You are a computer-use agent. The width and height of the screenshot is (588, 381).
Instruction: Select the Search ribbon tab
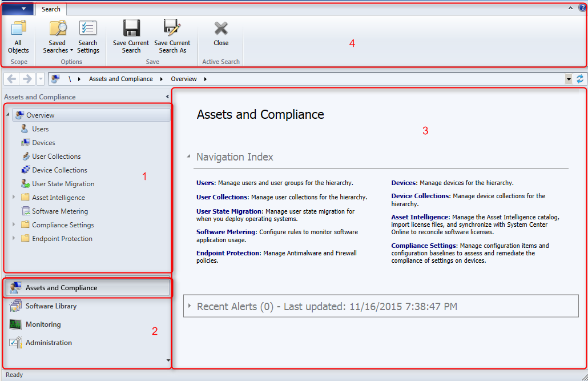coord(51,9)
